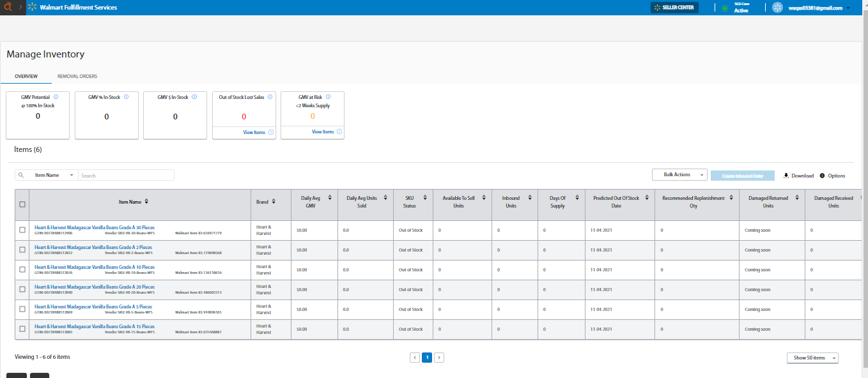Screen dimensions: 868x378
Task: Click the Options info icon
Action: [x=823, y=176]
